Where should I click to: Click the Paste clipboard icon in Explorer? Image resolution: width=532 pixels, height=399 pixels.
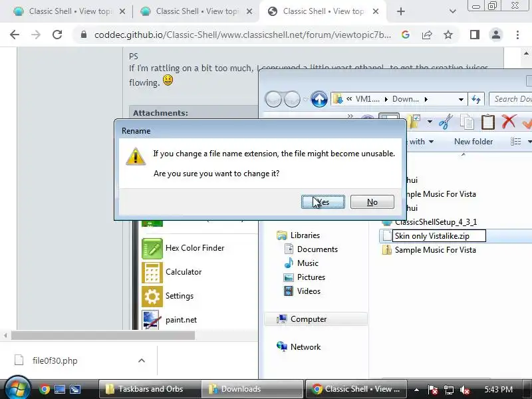pos(488,122)
